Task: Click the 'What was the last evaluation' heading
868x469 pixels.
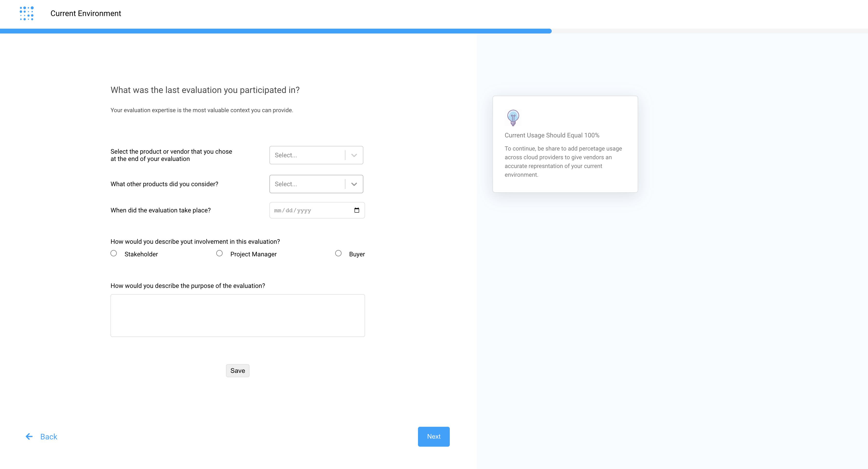Action: [x=205, y=90]
